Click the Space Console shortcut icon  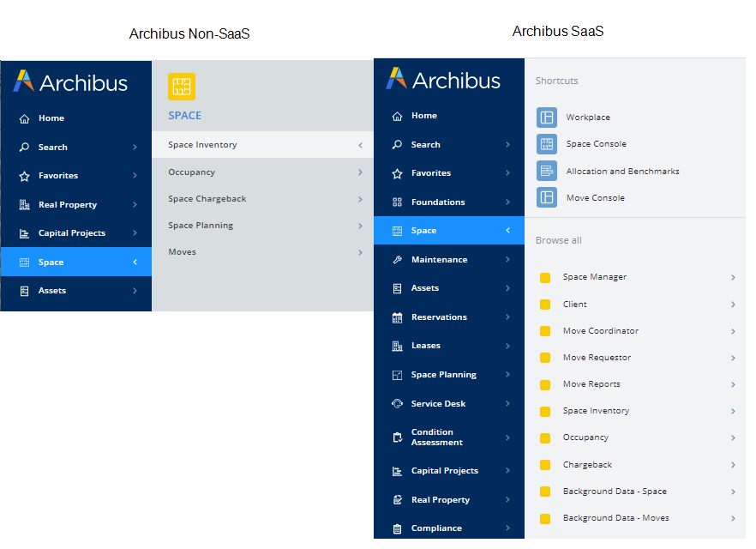coord(546,144)
